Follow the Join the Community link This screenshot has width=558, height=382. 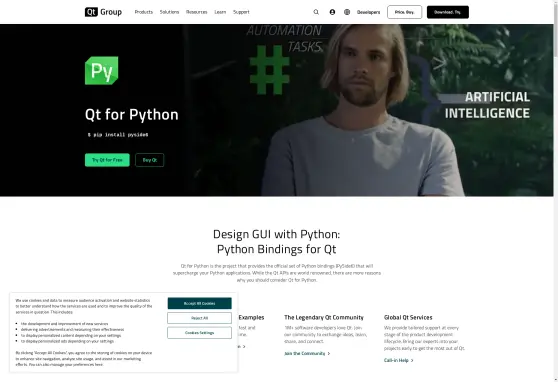[x=305, y=354]
